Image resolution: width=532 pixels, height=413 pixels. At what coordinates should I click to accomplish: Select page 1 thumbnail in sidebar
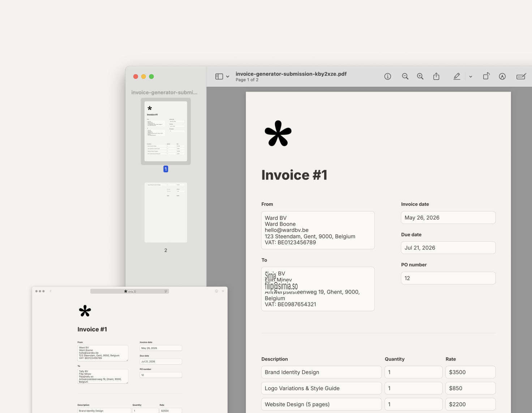pyautogui.click(x=166, y=131)
